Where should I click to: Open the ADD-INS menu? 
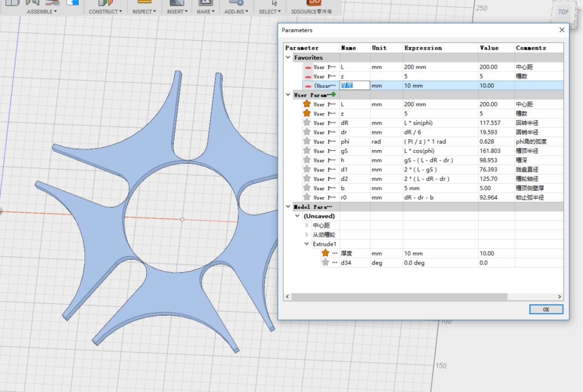pyautogui.click(x=236, y=11)
